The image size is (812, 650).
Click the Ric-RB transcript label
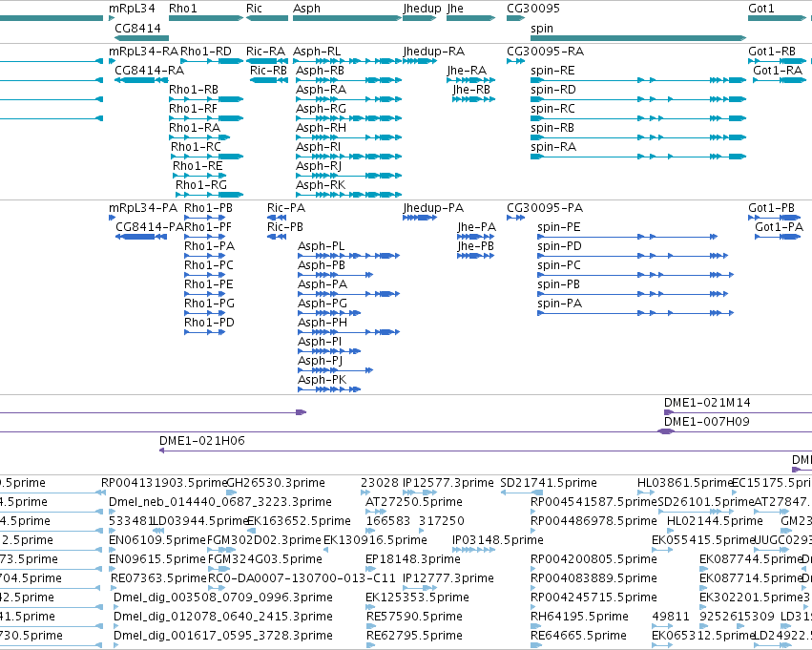[x=268, y=70]
